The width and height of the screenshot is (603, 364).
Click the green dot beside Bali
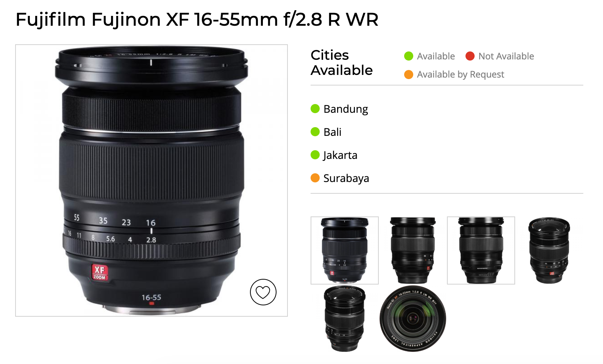(315, 132)
